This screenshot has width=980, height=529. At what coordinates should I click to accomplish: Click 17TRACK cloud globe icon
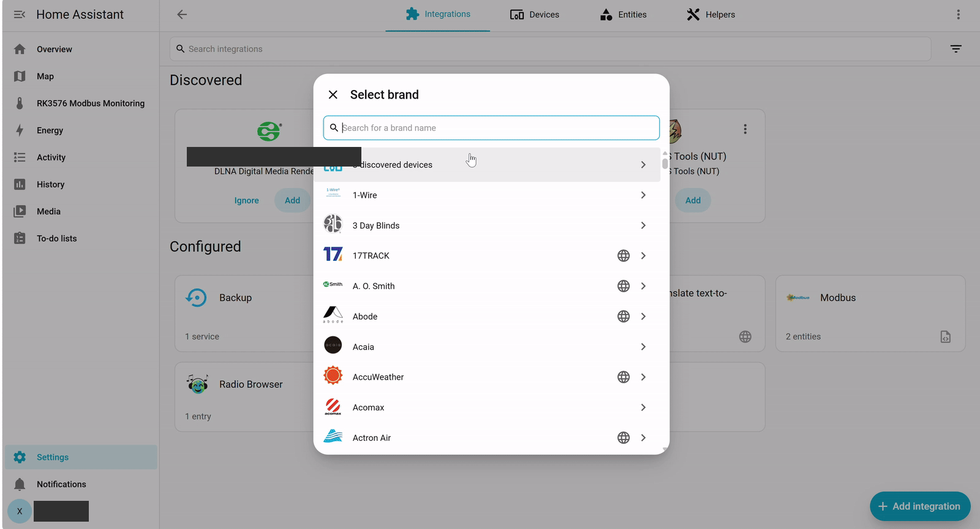click(624, 256)
